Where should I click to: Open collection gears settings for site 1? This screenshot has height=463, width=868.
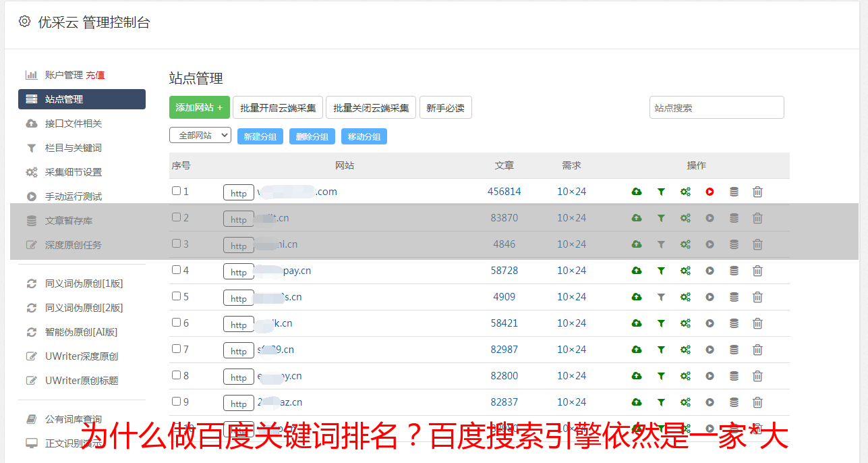pos(685,192)
